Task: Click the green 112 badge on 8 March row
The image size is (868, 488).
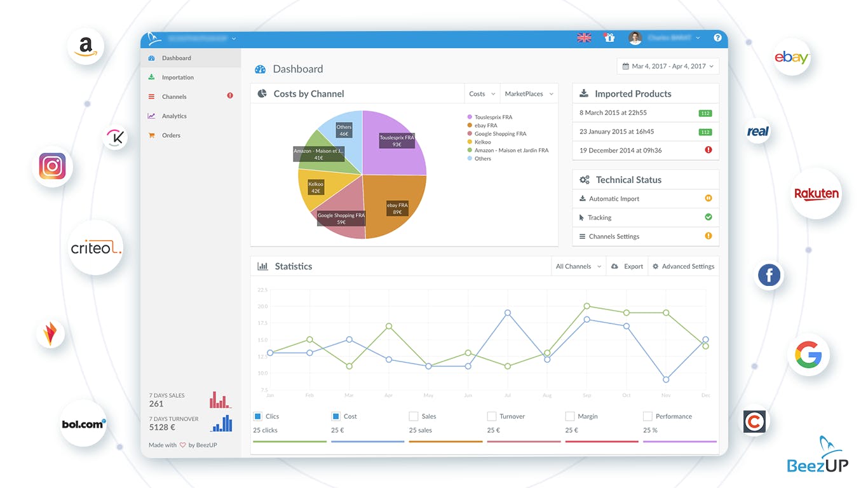Action: click(705, 113)
